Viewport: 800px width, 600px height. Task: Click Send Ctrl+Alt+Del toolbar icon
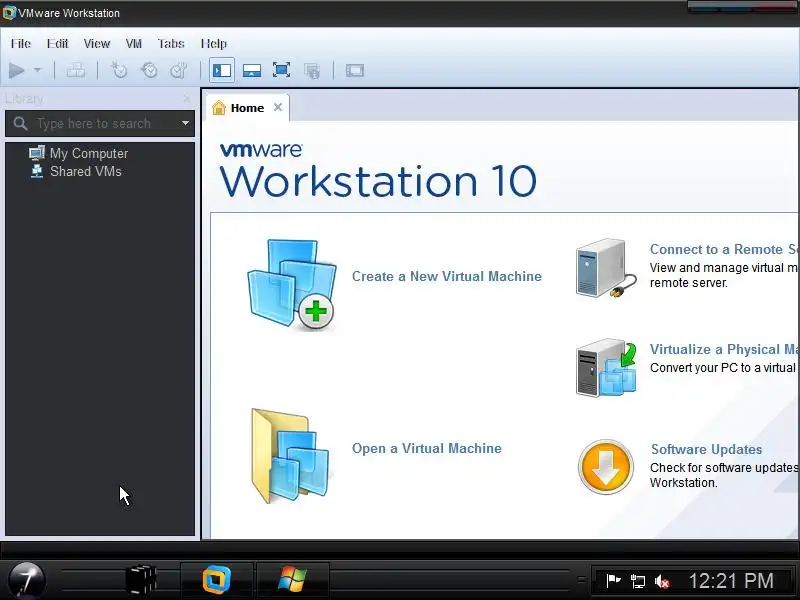[76, 70]
